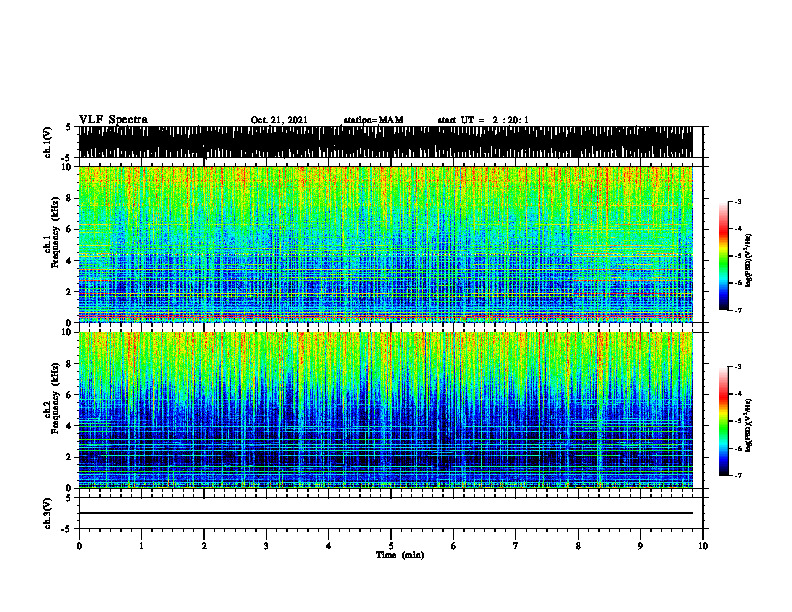Click the "-3" tick on ch.1 color bar
792x612 pixels.
click(738, 202)
